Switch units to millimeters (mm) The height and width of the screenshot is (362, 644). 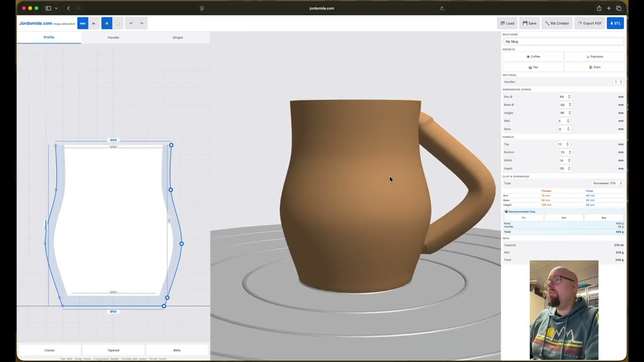(x=83, y=23)
